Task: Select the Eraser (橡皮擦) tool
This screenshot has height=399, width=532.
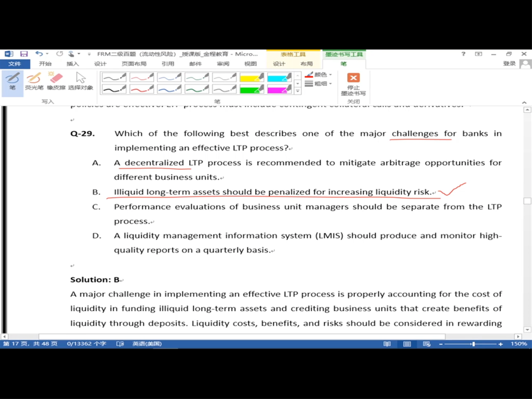Action: point(56,82)
